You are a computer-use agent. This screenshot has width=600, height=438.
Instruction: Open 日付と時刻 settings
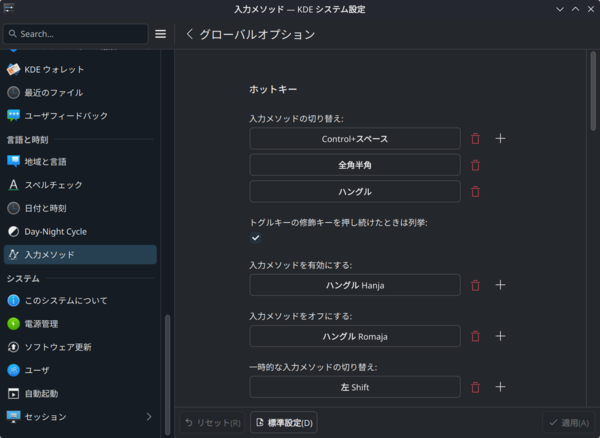(x=80, y=208)
